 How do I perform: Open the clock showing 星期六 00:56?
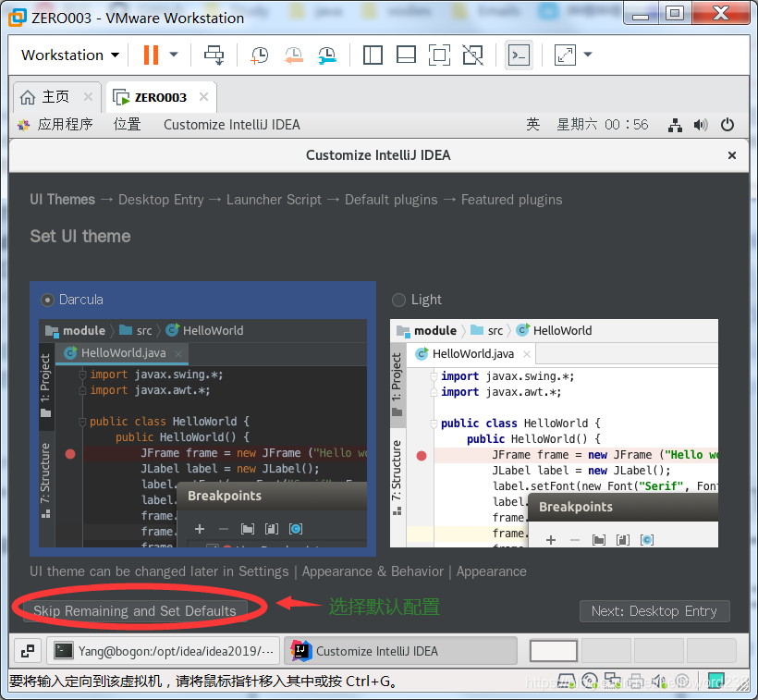(603, 125)
